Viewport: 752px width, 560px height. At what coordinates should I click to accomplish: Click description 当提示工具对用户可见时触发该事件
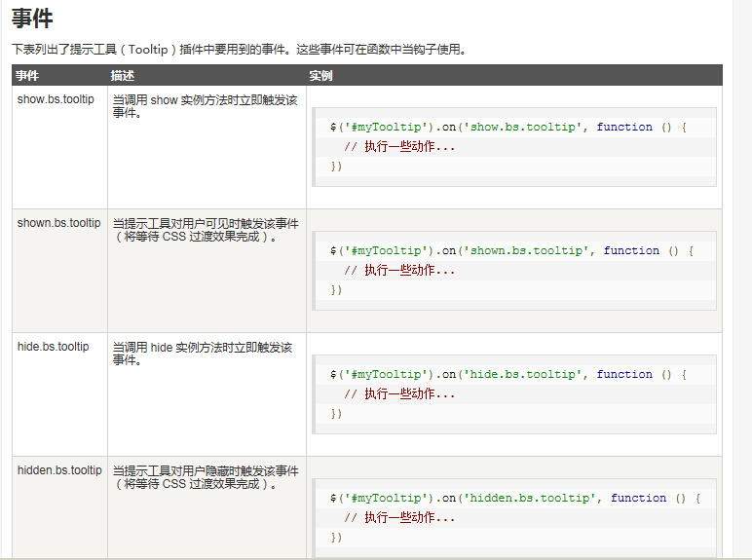coord(206,230)
